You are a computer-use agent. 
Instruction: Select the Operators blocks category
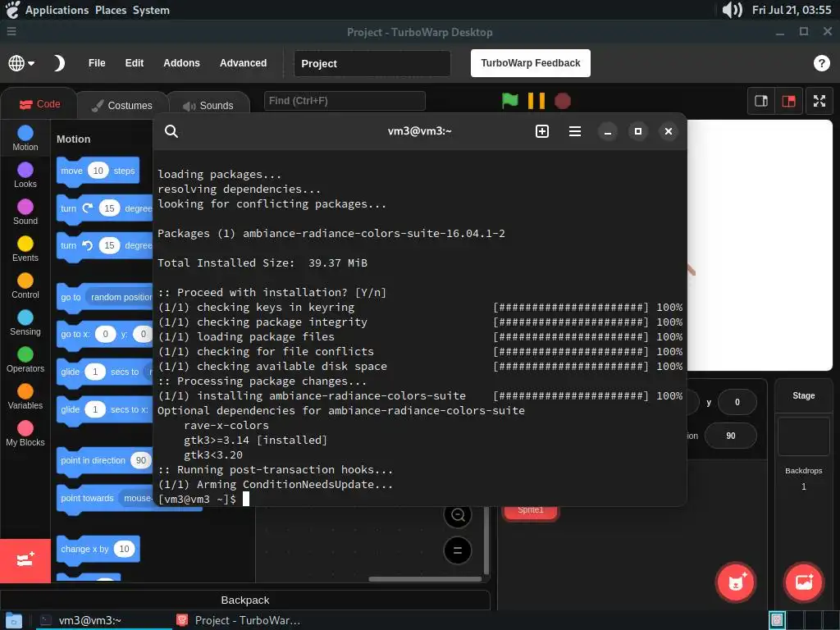click(x=25, y=360)
